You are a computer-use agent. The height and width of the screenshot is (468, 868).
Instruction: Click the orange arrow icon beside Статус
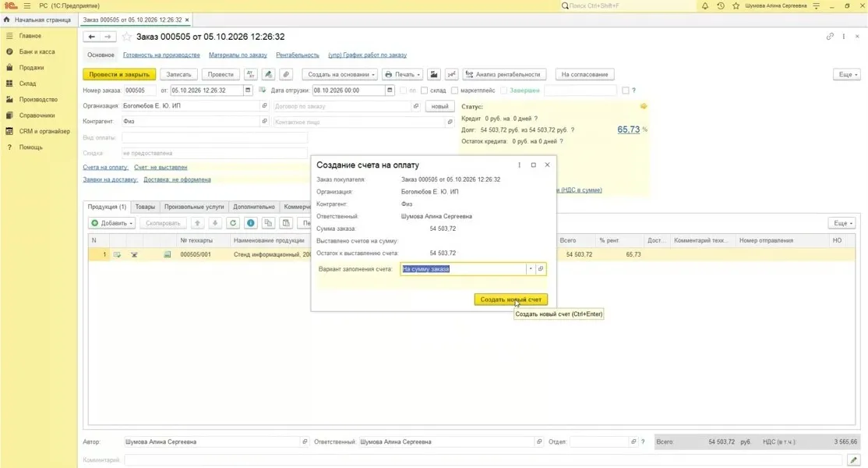coord(644,106)
